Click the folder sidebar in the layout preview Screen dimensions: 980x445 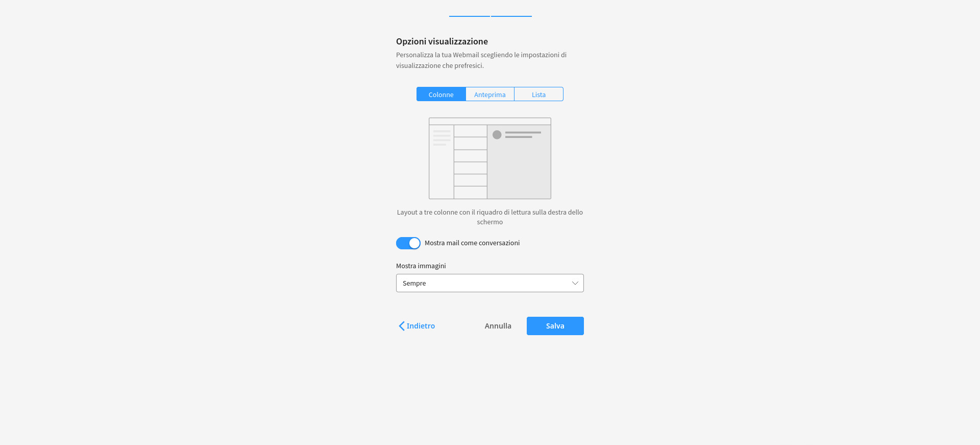(x=442, y=162)
